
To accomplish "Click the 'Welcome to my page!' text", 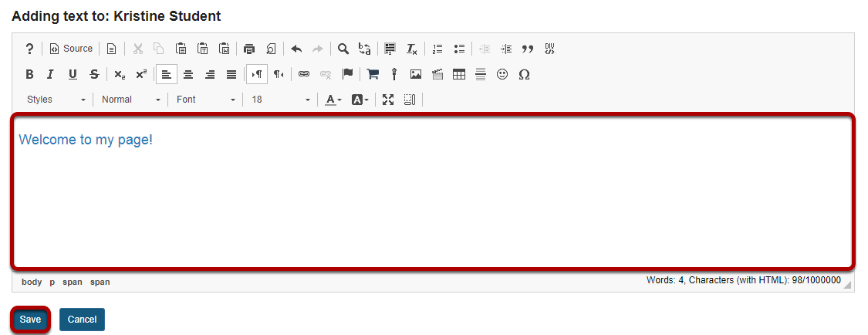I will click(86, 140).
